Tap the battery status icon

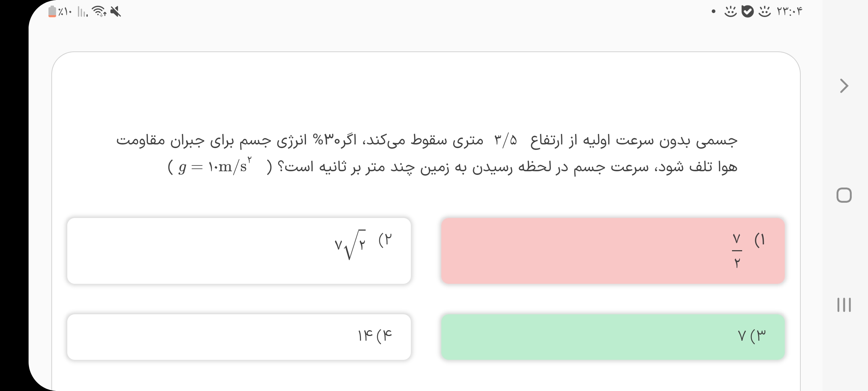click(x=52, y=12)
